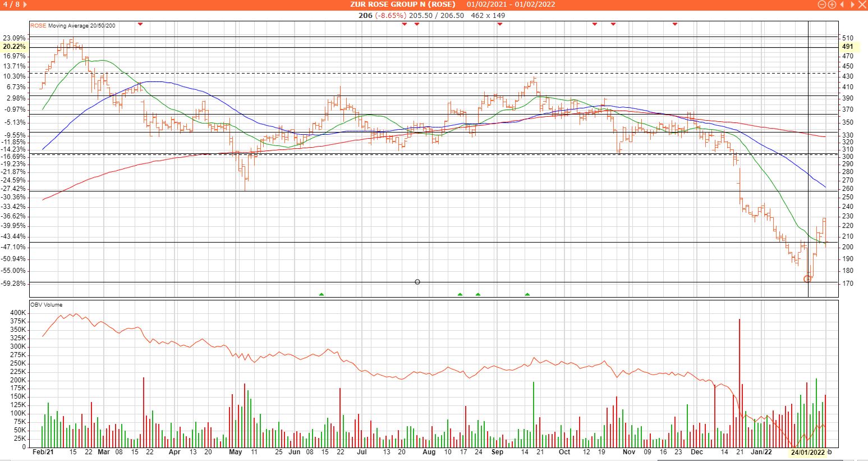Click the red circle at January price low

click(807, 279)
